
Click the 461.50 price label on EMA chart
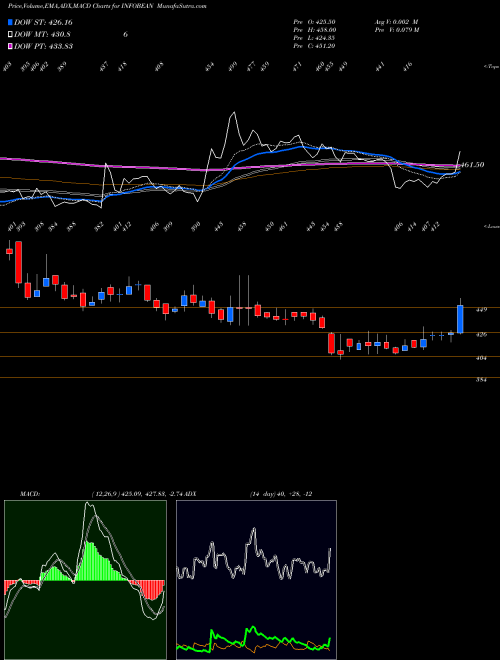[x=472, y=165]
